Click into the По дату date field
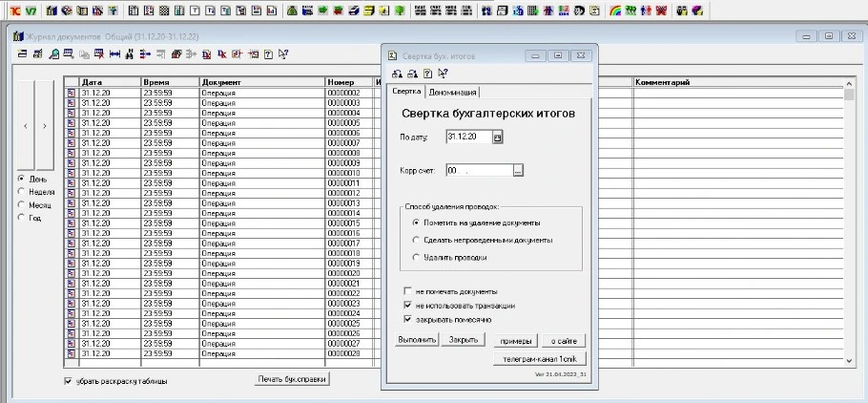This screenshot has height=403, width=868. pyautogui.click(x=467, y=138)
